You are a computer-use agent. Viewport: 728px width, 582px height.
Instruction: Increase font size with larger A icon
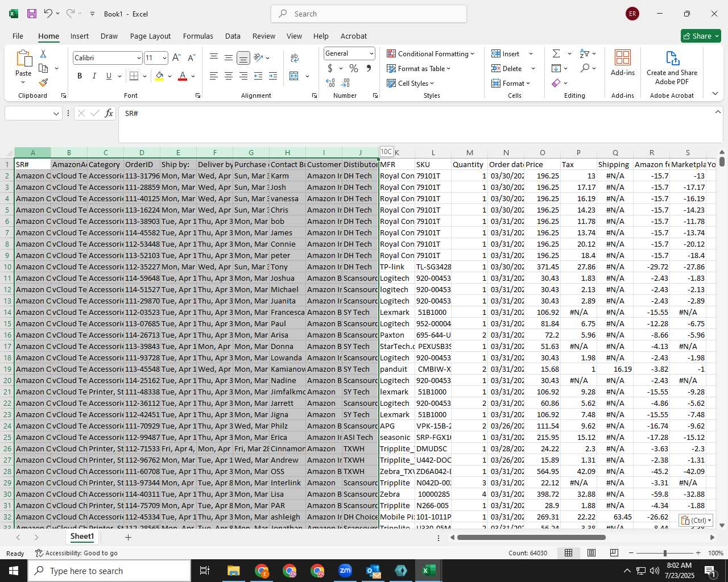176,57
